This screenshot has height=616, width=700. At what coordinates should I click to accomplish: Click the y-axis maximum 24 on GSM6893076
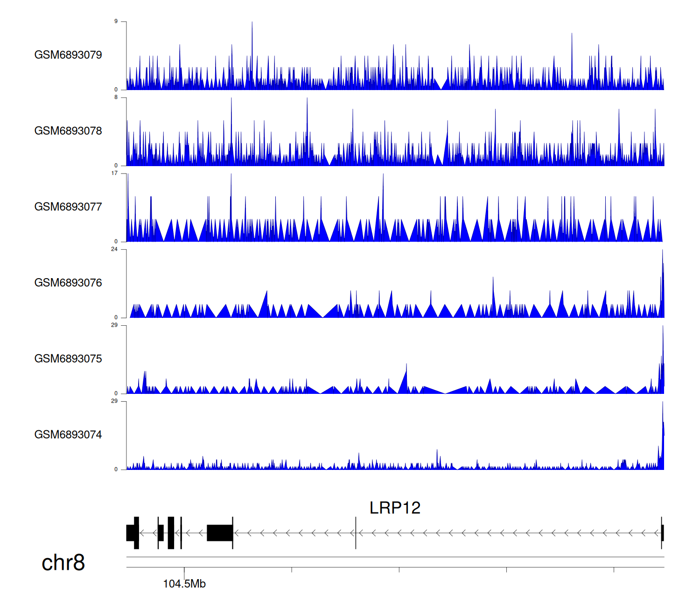(x=114, y=249)
